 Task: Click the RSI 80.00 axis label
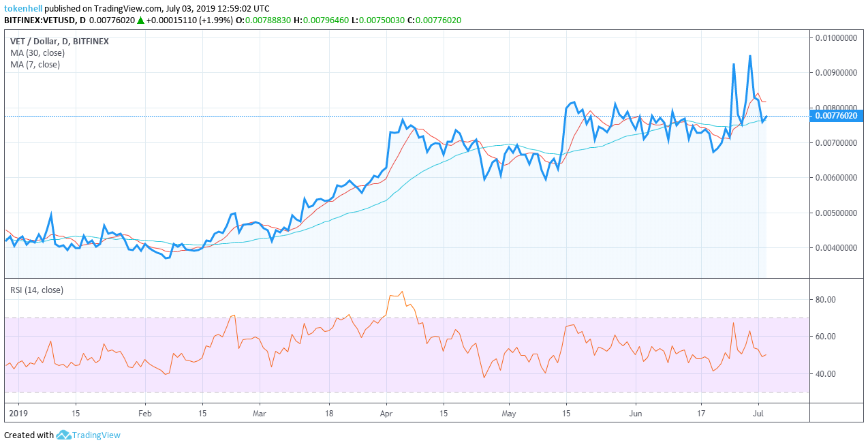825,300
